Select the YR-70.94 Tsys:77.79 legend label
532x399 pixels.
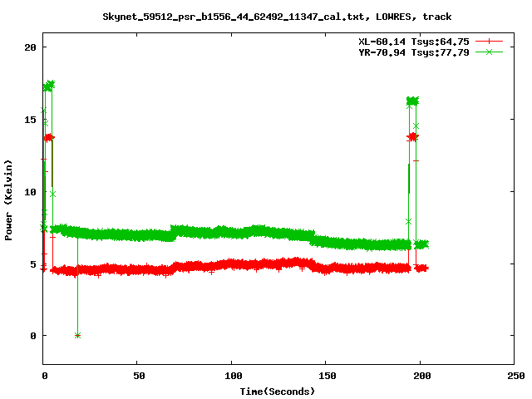(414, 52)
